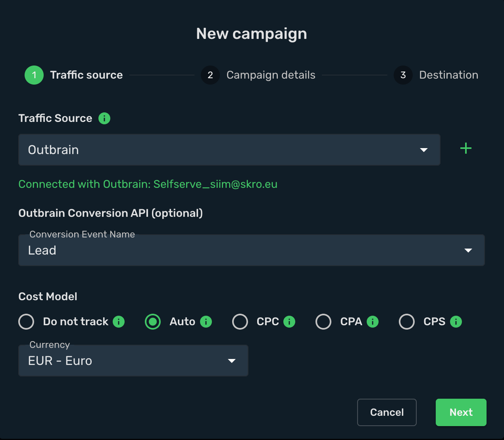Choose the CPA cost model radio
The height and width of the screenshot is (440, 504).
click(323, 322)
